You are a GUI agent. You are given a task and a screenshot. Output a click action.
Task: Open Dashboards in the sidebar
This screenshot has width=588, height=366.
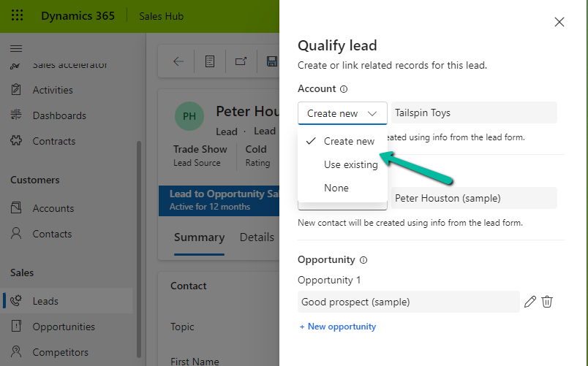pyautogui.click(x=59, y=115)
